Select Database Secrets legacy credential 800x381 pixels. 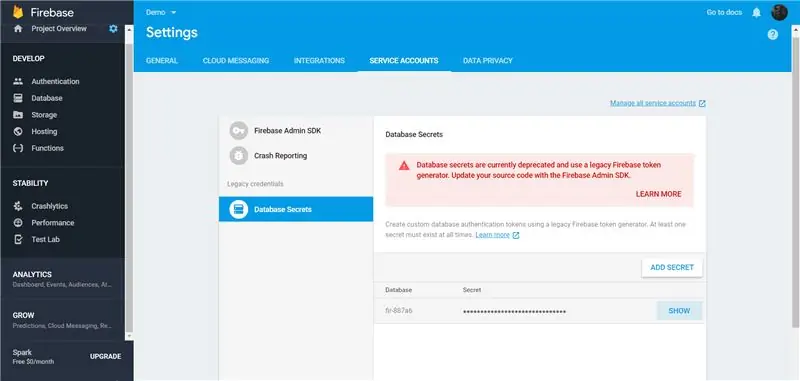click(x=296, y=209)
